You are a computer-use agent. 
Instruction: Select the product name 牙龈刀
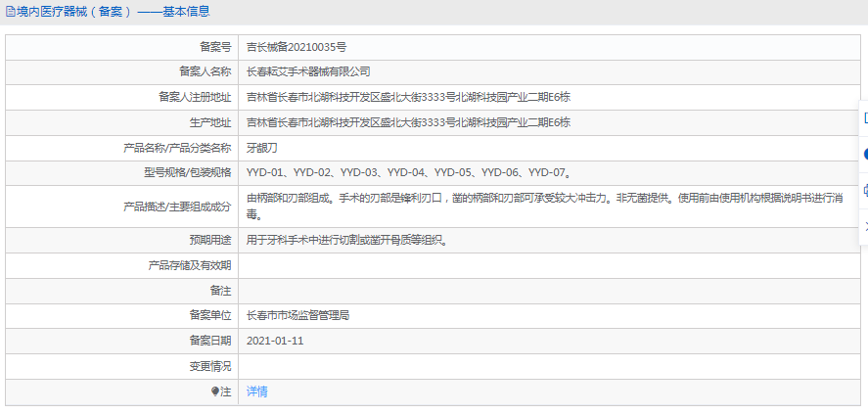click(262, 148)
